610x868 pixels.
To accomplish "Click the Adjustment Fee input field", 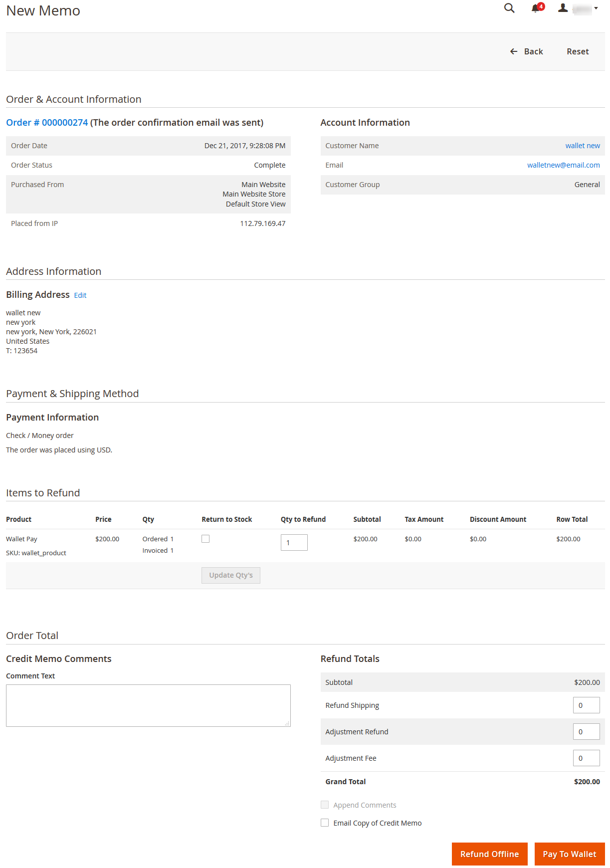I will (586, 758).
